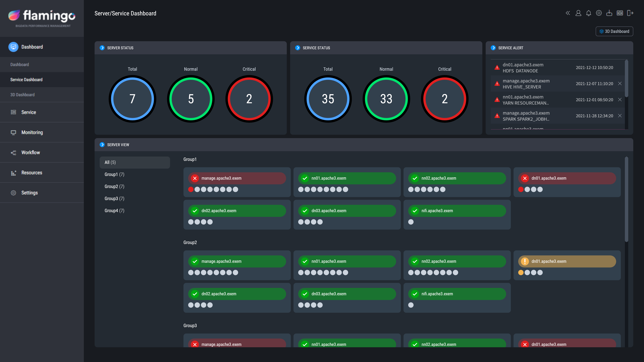
Task: Open the book manual icon
Action: pyautogui.click(x=620, y=13)
